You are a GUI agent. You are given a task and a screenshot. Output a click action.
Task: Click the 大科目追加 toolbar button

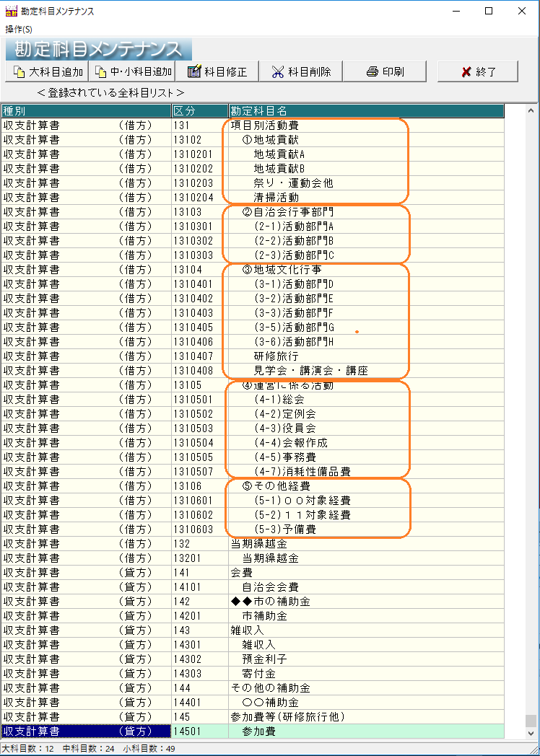coord(47,71)
